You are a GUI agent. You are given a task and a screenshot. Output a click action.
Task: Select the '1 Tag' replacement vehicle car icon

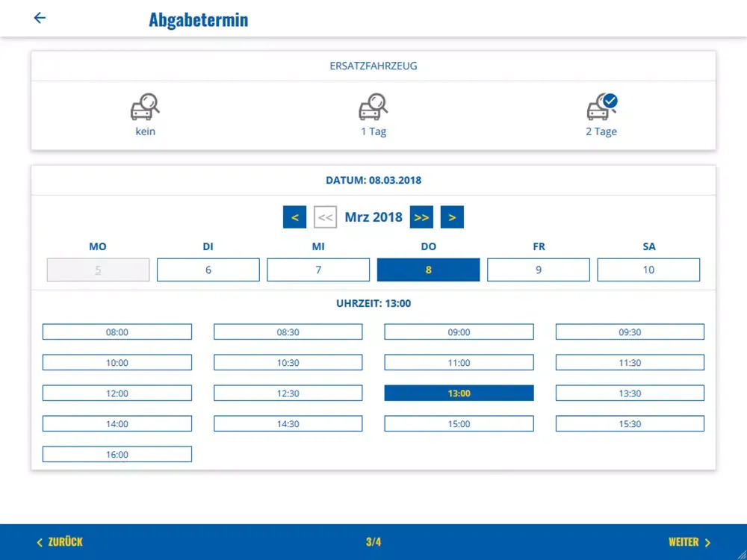373,106
